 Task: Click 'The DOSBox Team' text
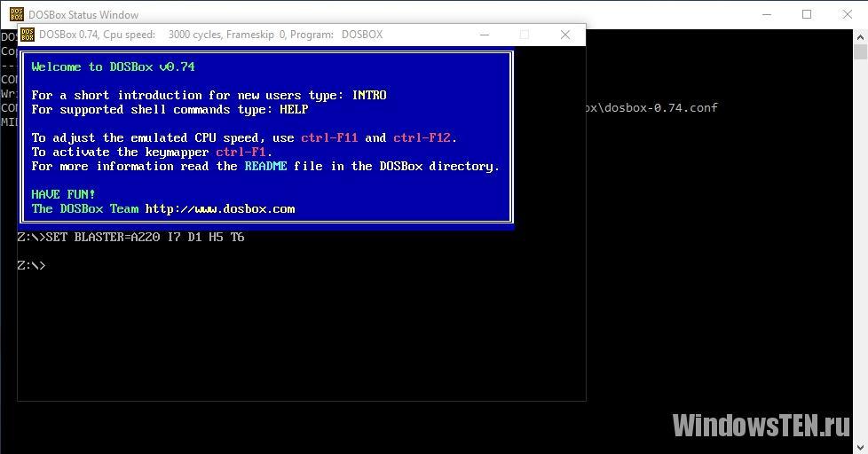click(84, 209)
